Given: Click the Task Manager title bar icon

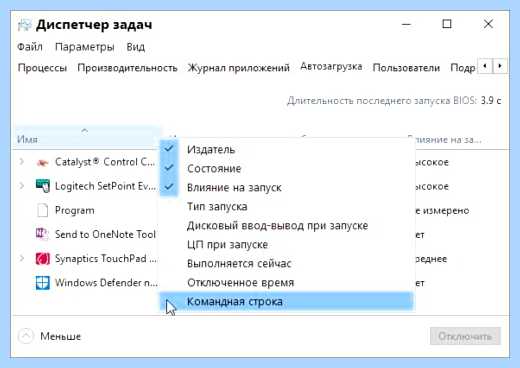Looking at the screenshot, I should [x=24, y=25].
